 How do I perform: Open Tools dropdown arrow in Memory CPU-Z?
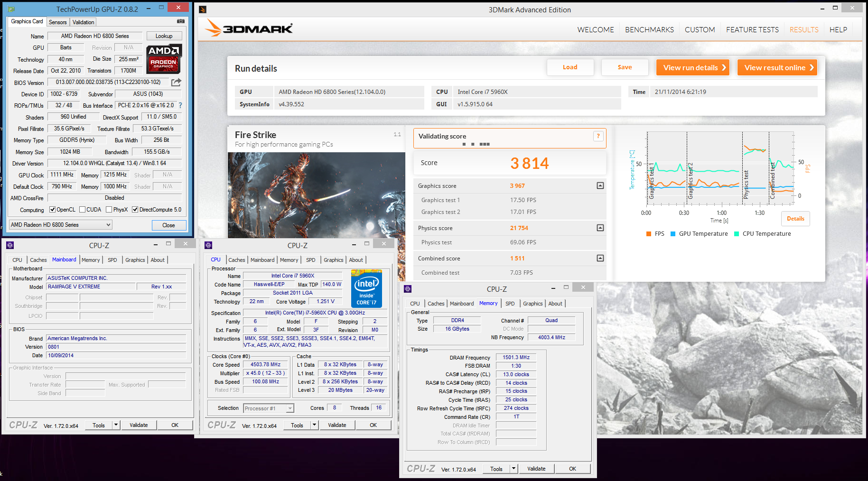click(x=513, y=469)
